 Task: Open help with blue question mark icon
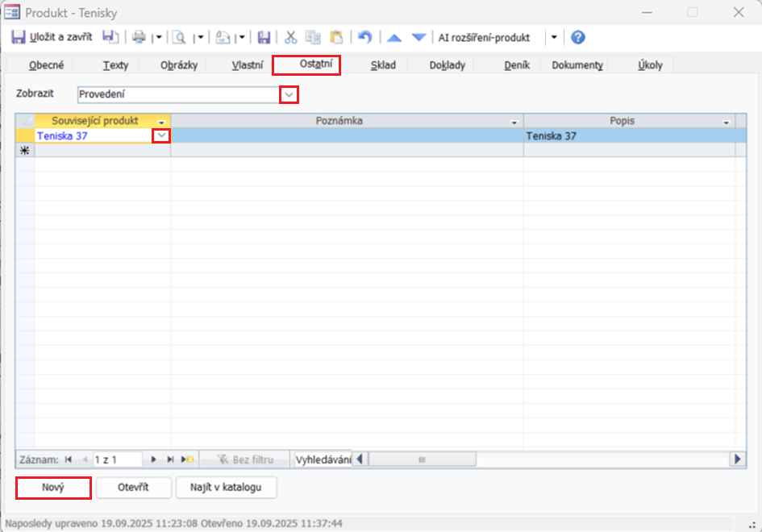point(577,37)
